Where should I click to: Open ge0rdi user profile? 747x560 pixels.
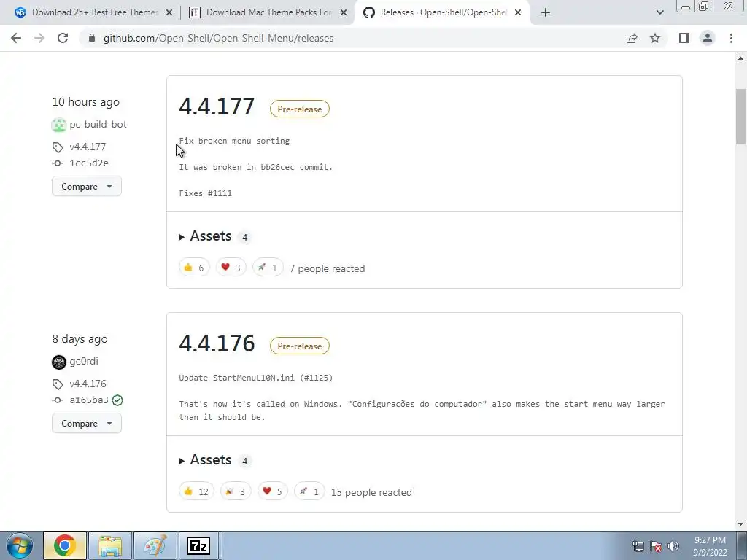point(84,361)
